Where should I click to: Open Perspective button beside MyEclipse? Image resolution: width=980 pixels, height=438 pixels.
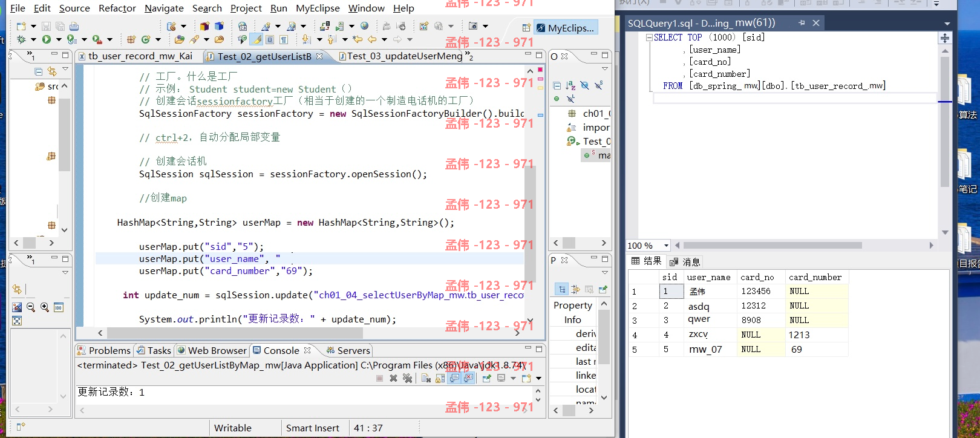tap(526, 28)
